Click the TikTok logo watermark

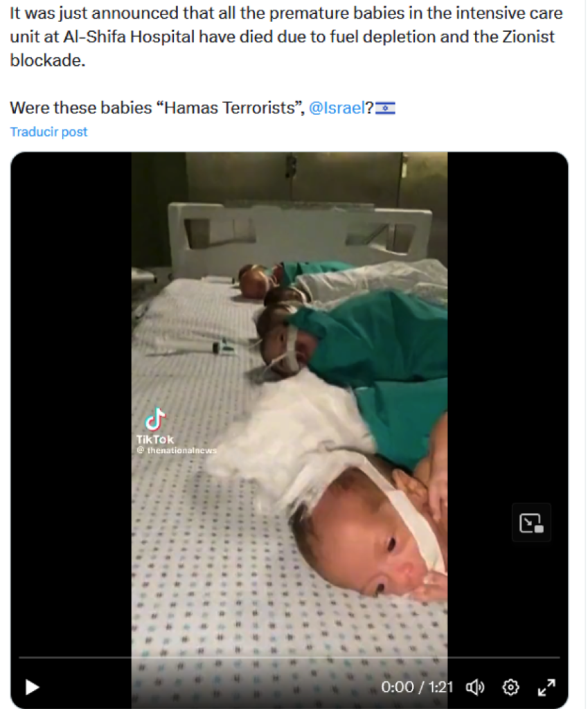click(x=155, y=420)
